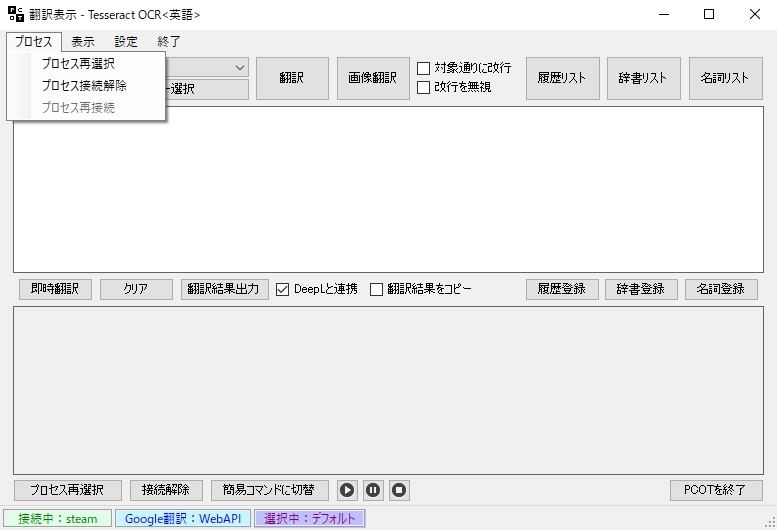Open the combo box dropdown arrow
The width and height of the screenshot is (777, 530).
point(240,68)
